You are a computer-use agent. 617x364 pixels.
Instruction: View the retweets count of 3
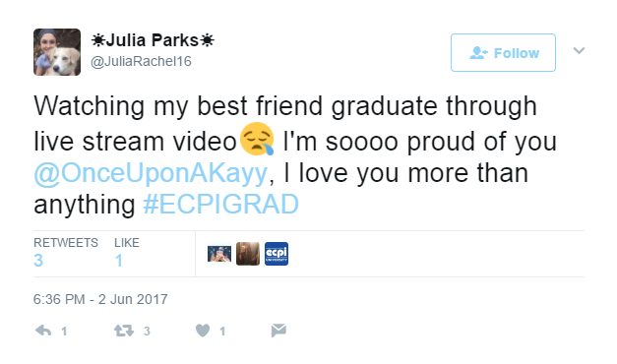[x=38, y=261]
